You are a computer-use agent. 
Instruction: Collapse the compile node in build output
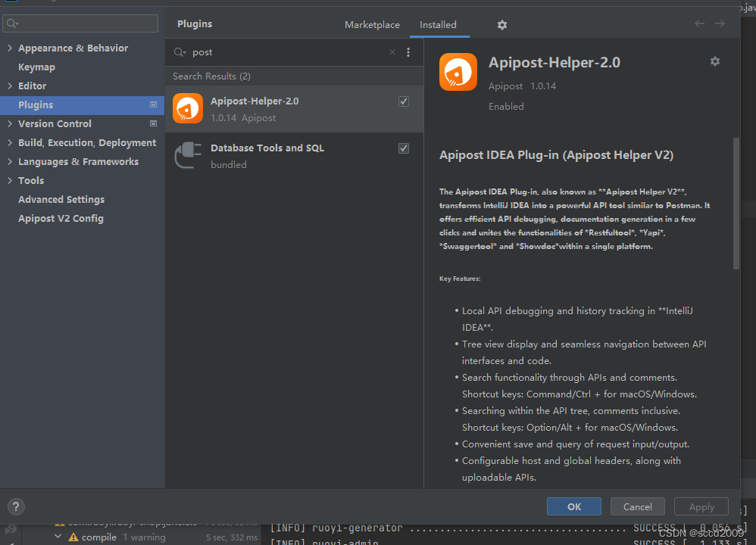pos(58,537)
